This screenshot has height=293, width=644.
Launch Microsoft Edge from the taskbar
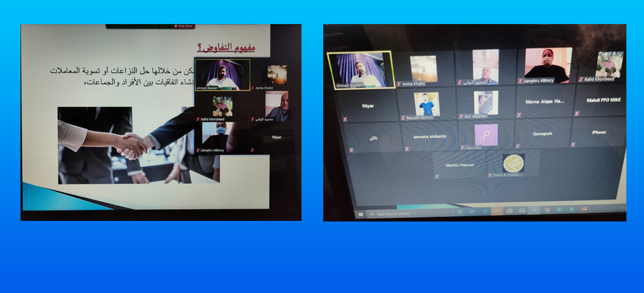486,210
